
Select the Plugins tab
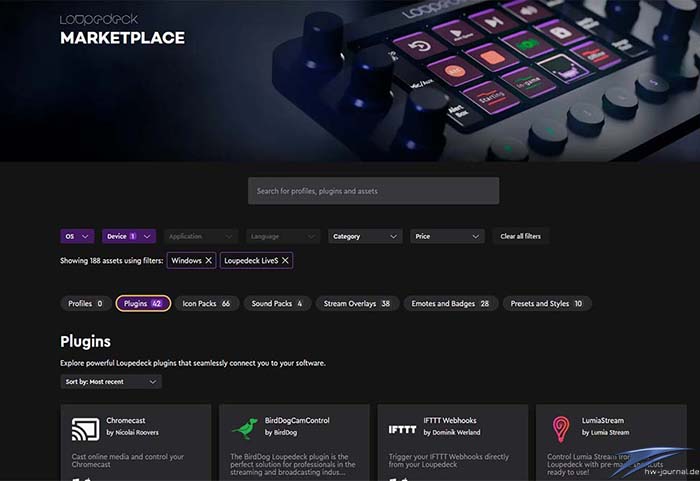[x=143, y=304]
